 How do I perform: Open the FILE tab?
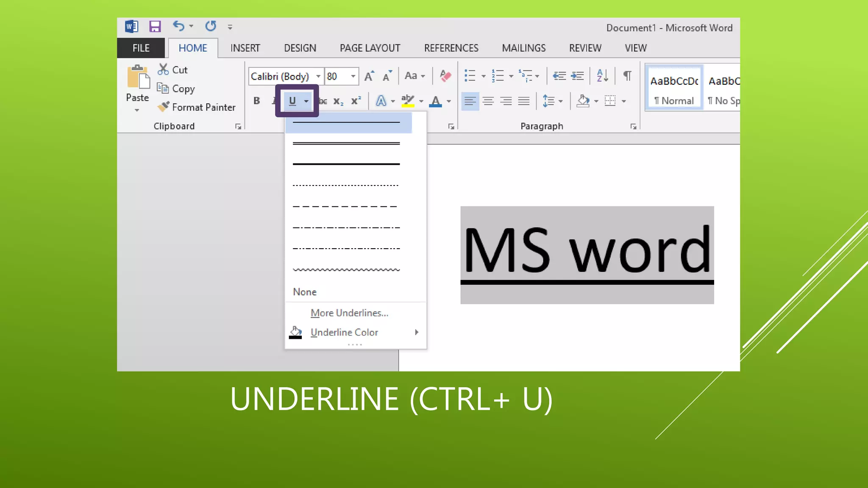tap(141, 48)
